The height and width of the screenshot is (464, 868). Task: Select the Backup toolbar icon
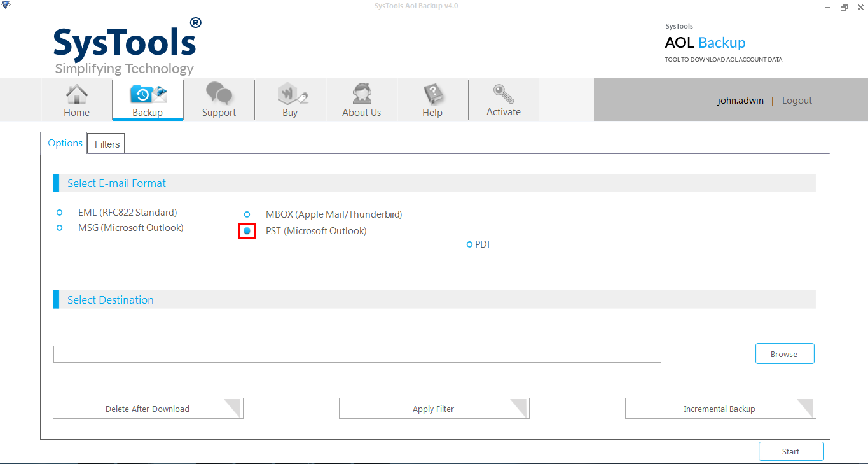[x=148, y=100]
